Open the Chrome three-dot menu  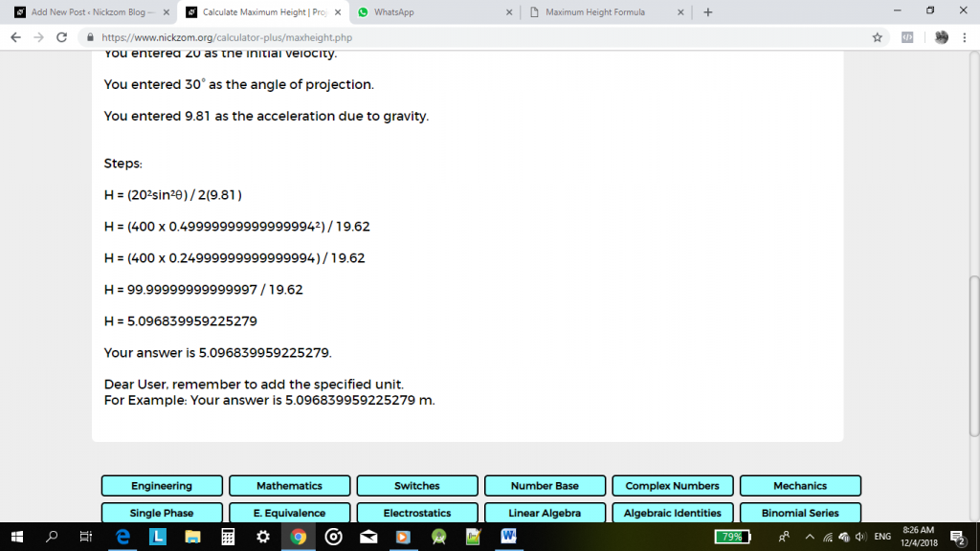tap(965, 37)
